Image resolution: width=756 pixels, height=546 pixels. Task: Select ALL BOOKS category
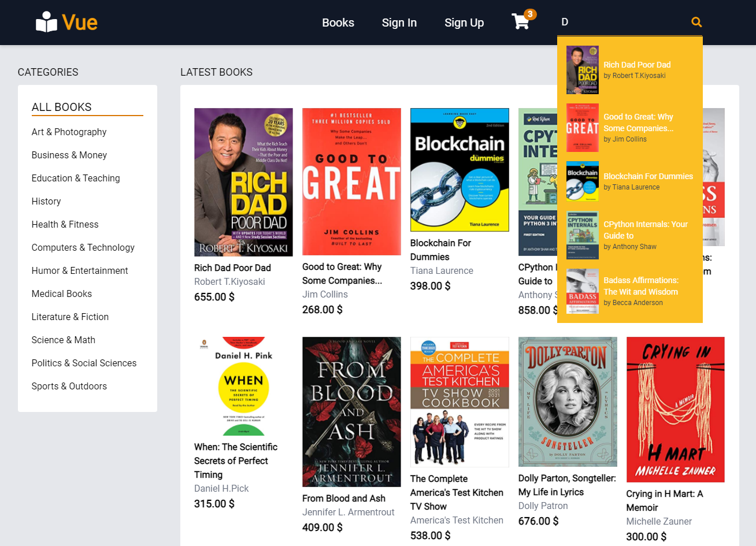coord(62,107)
